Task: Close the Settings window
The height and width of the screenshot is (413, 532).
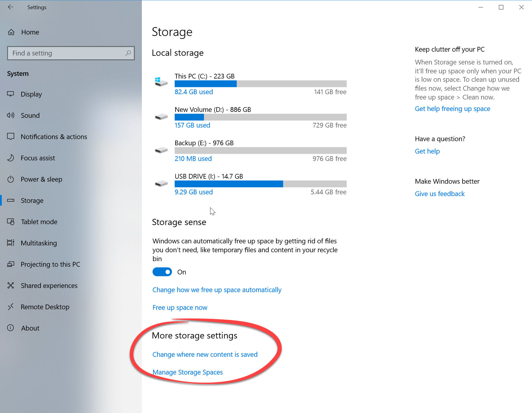Action: click(x=521, y=7)
